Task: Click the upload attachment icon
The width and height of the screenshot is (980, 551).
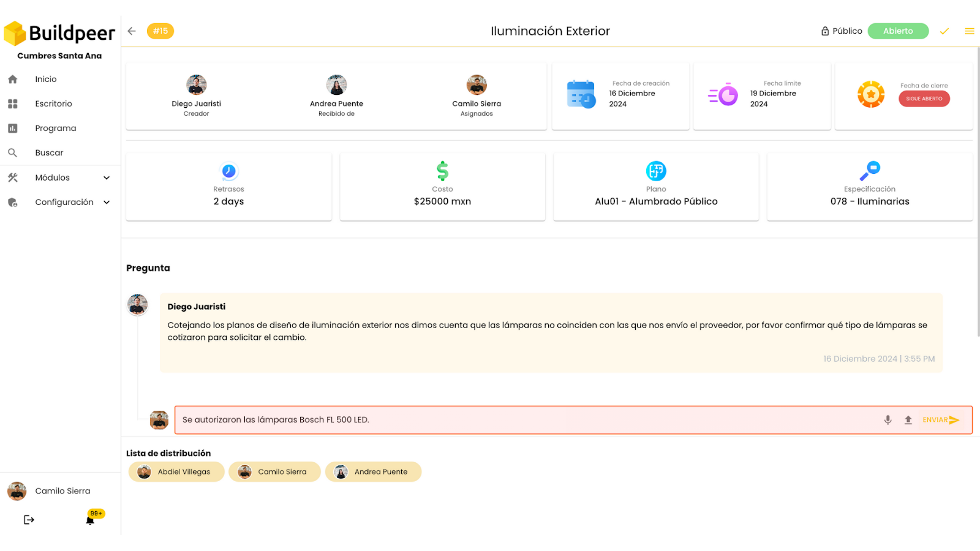Action: 908,420
